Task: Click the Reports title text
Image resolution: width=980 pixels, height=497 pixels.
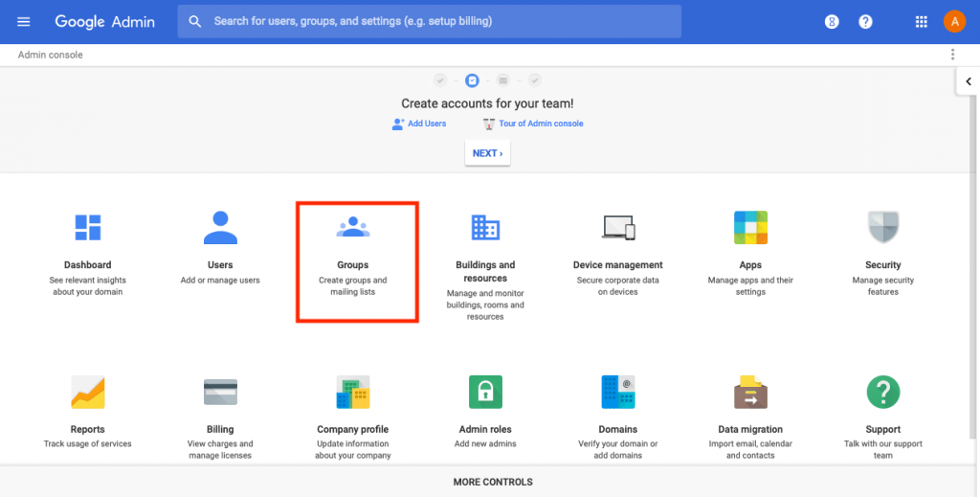Action: point(87,429)
